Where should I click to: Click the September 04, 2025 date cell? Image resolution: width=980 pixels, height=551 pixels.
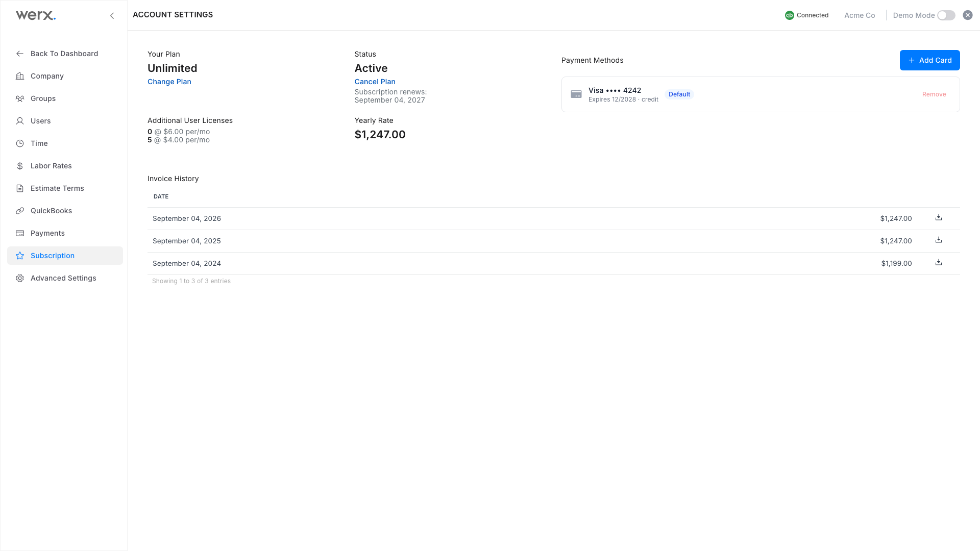(x=187, y=241)
